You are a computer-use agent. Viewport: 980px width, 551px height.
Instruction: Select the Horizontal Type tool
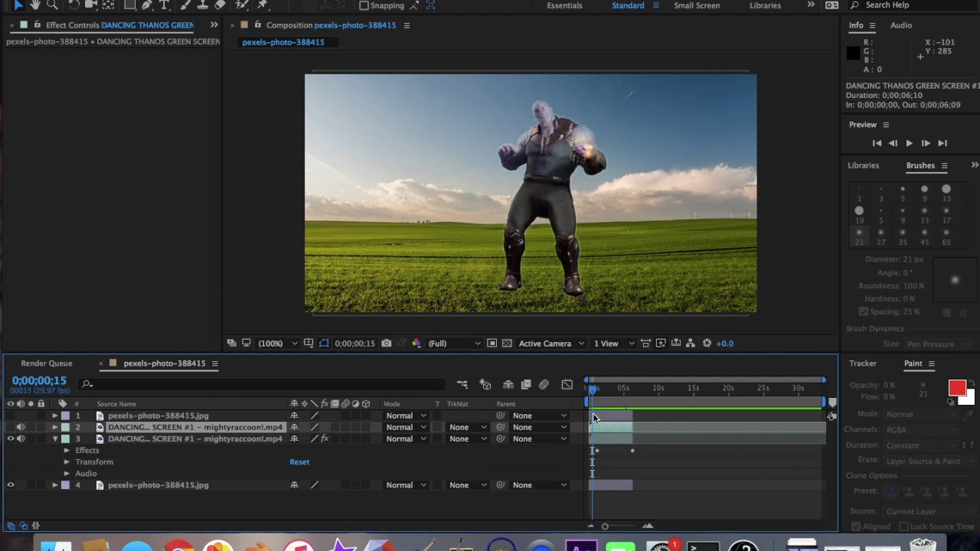tap(164, 5)
